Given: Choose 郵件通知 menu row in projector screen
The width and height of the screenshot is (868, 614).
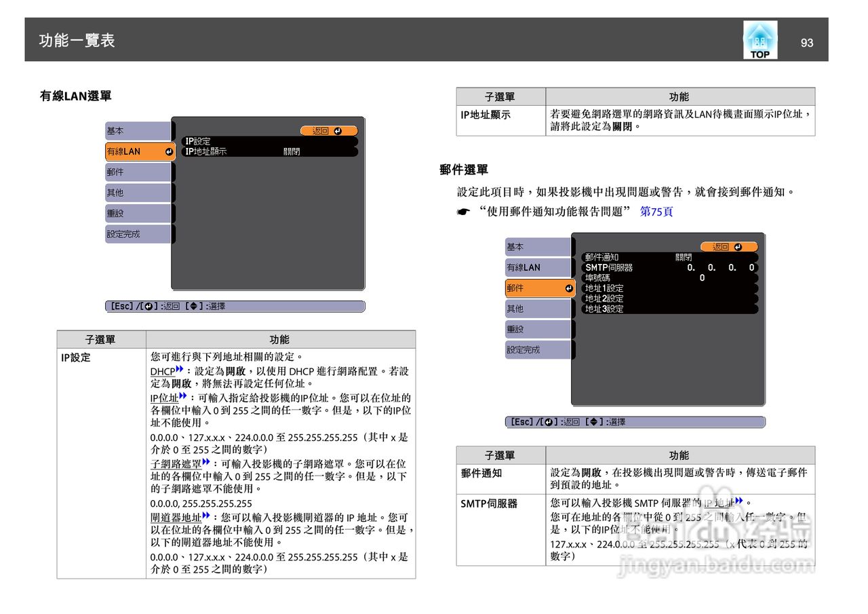Looking at the screenshot, I should pyautogui.click(x=670, y=258).
